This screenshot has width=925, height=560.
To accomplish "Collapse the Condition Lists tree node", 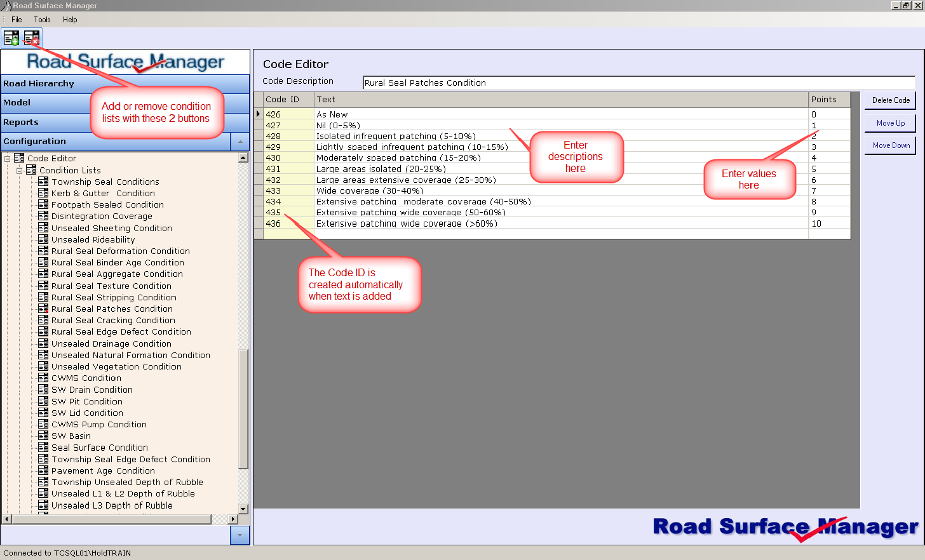I will [20, 170].
